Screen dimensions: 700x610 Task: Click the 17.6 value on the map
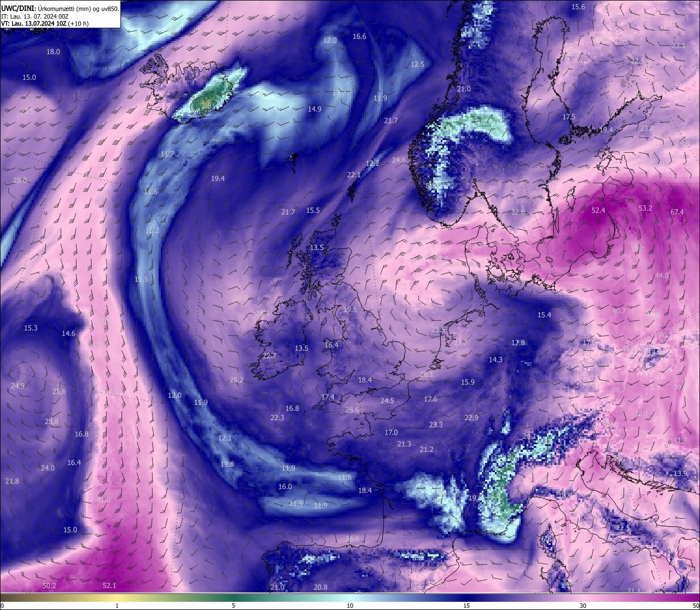pos(430,399)
